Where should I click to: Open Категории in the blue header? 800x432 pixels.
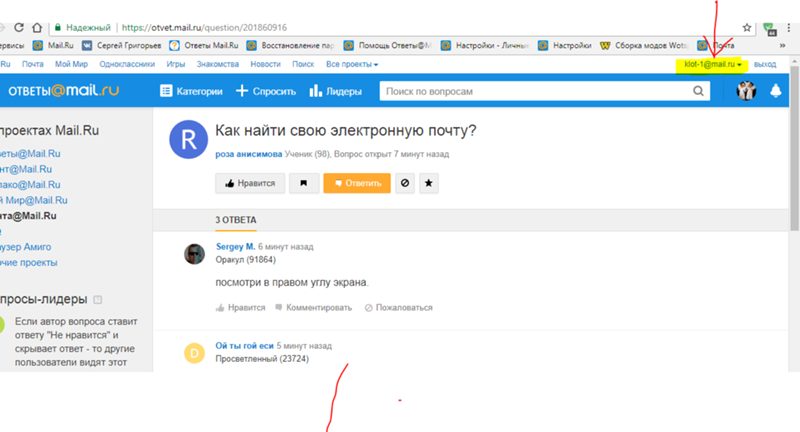coord(191,91)
